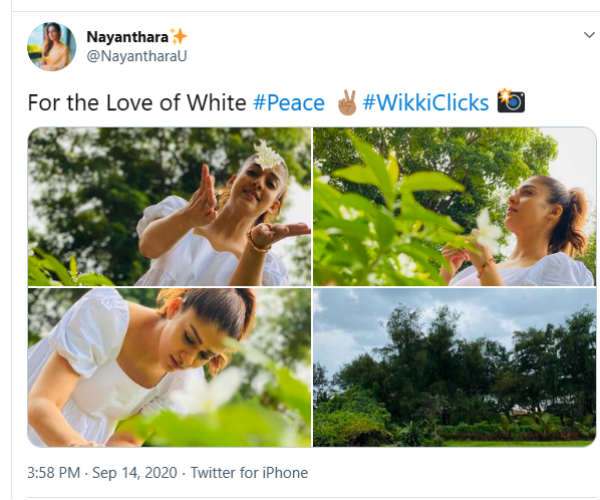Follow the #WikkiClicks hashtag link

click(x=426, y=103)
